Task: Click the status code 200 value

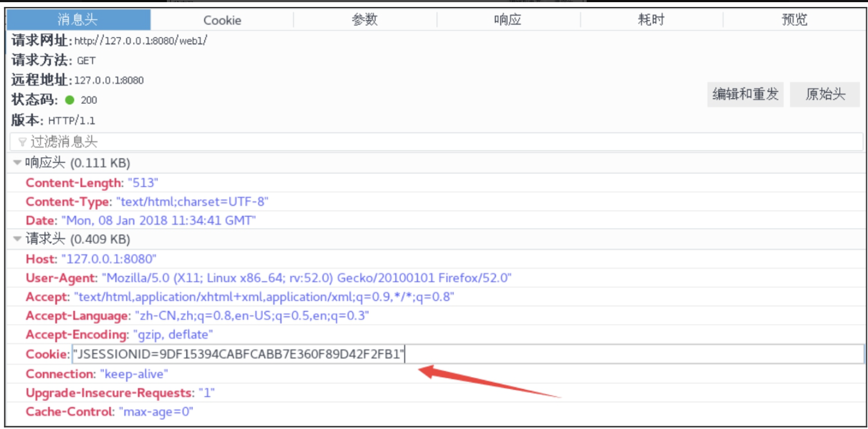Action: pos(89,100)
